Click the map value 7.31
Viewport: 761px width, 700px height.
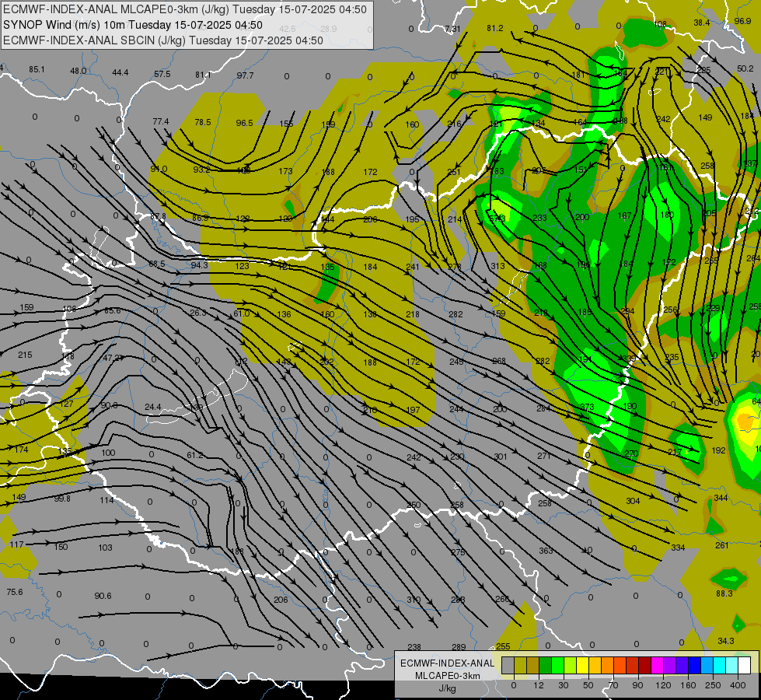click(x=452, y=29)
